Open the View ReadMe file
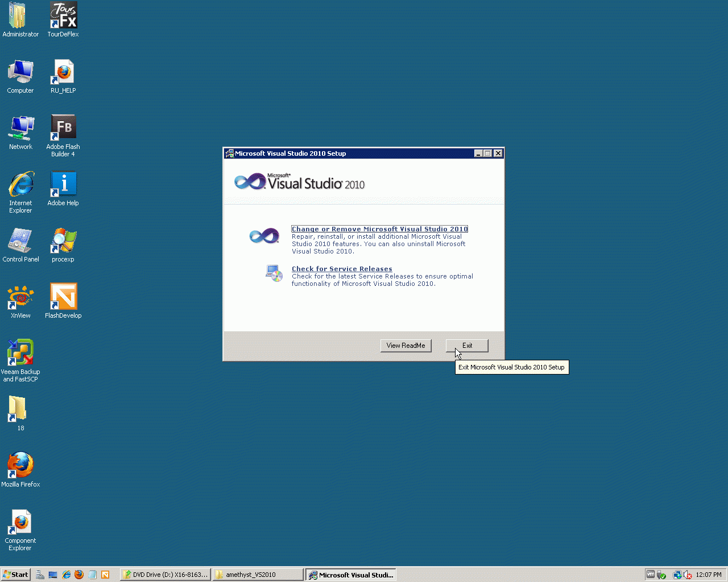The height and width of the screenshot is (582, 728). (406, 346)
